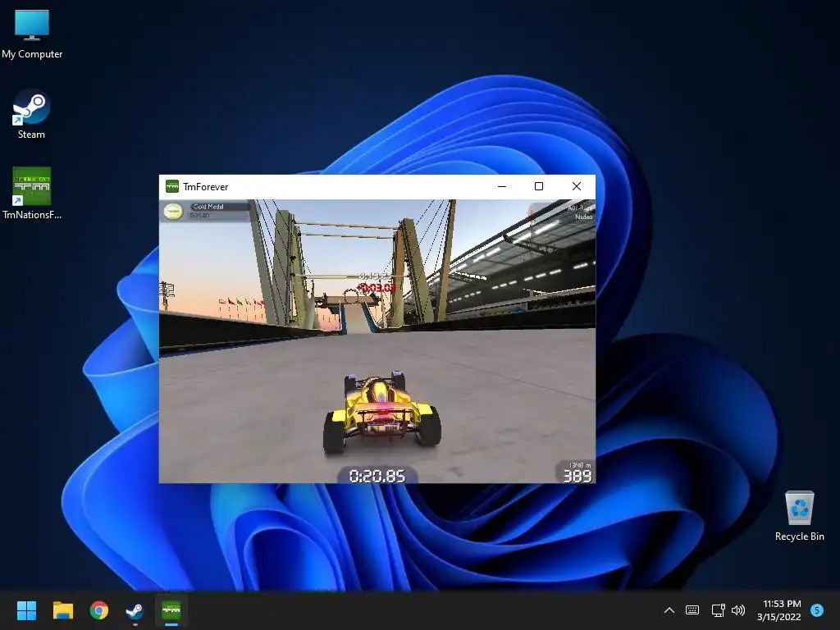This screenshot has height=630, width=840.
Task: Click the TmForever title text
Action: pyautogui.click(x=206, y=186)
